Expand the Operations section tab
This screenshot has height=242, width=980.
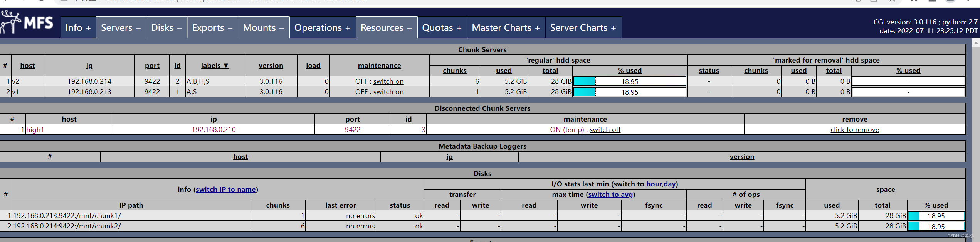tap(323, 28)
